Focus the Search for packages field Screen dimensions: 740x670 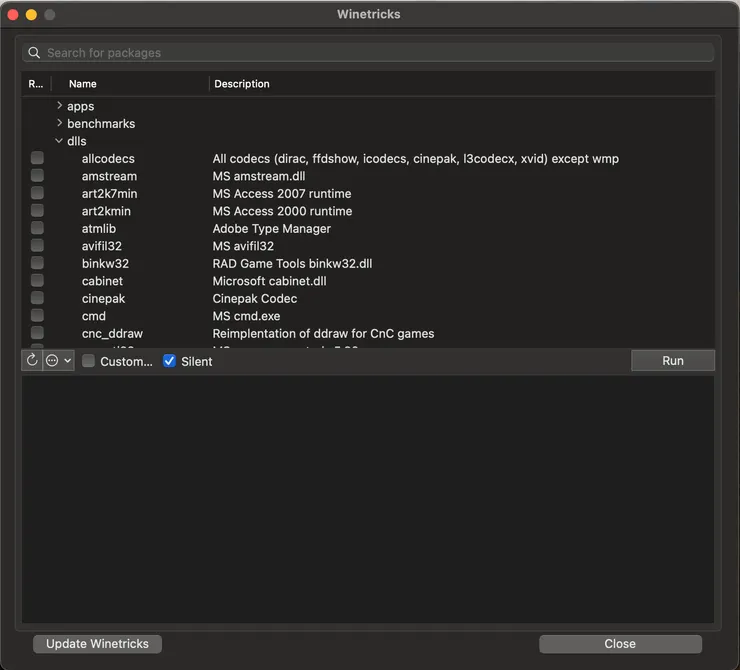(x=368, y=52)
